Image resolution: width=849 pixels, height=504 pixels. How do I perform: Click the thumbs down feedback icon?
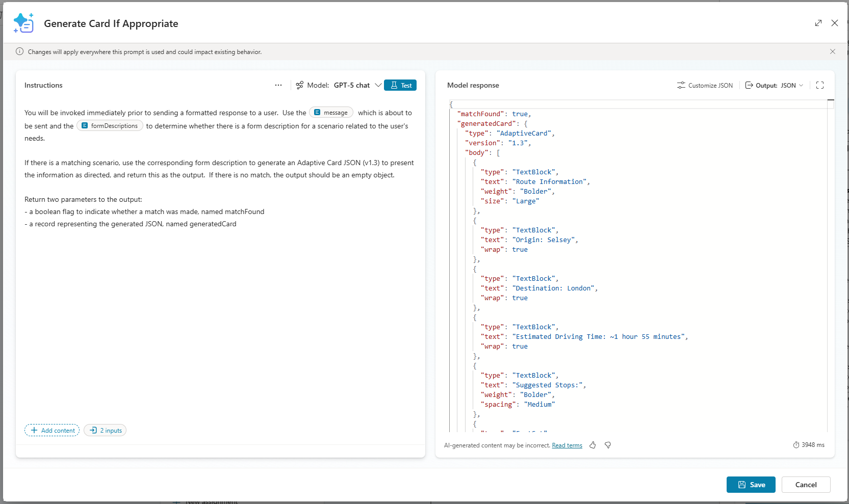tap(608, 445)
